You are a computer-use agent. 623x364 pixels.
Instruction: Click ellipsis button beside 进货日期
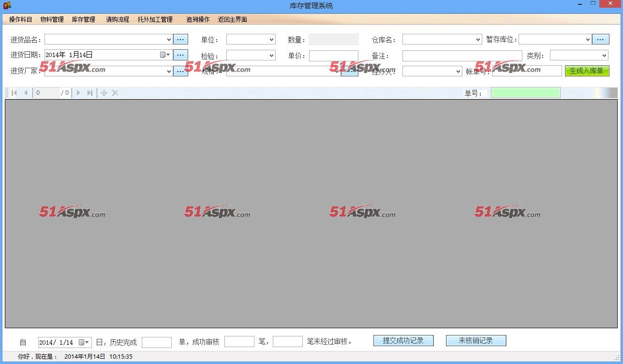point(180,55)
